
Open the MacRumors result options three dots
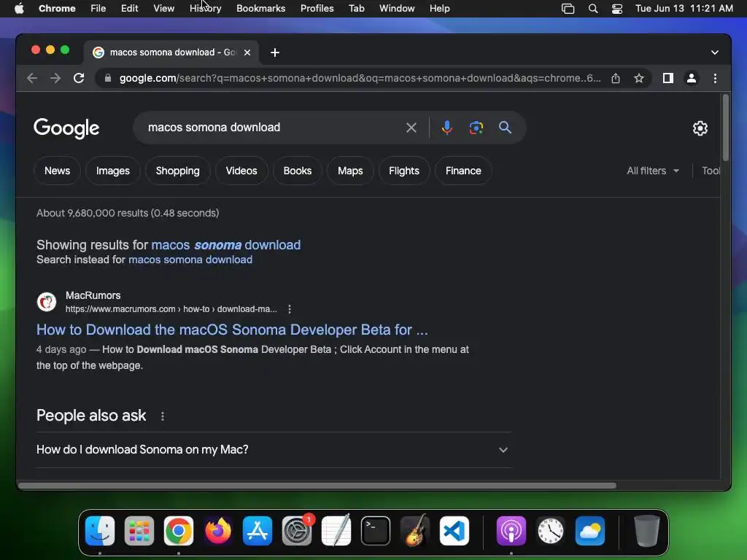tap(289, 309)
